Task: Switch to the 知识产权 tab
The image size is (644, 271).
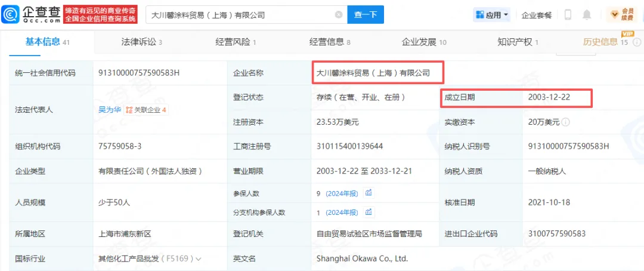Action: [518, 42]
